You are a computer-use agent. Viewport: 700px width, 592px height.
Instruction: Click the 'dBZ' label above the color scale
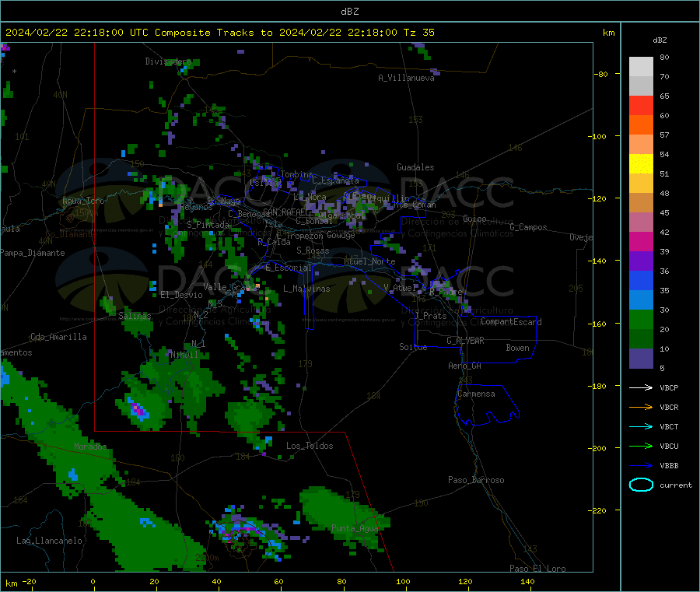(x=660, y=40)
